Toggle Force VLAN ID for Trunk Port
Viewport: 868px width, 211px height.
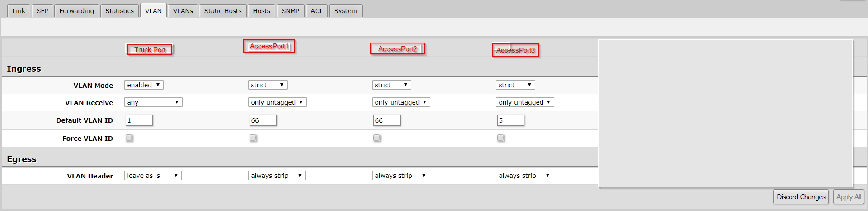tap(129, 138)
